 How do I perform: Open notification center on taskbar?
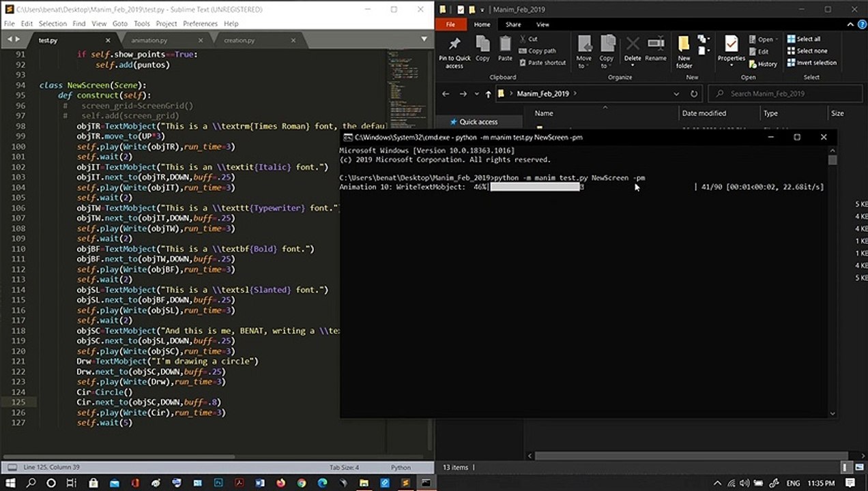849,483
